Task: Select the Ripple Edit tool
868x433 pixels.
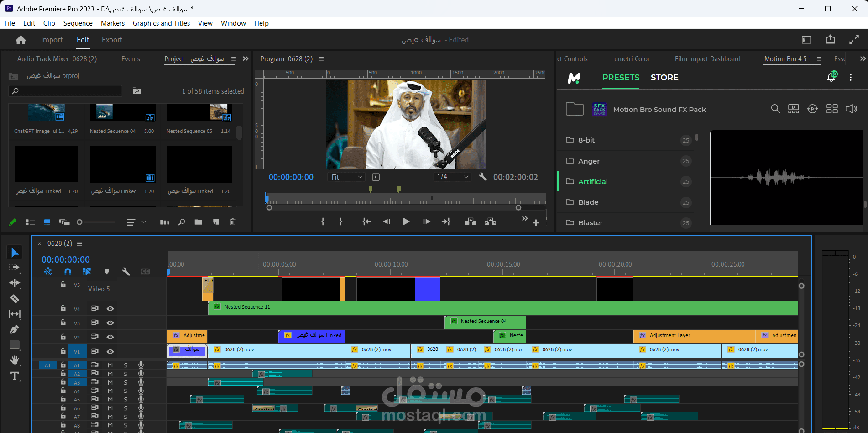Action: 15,283
